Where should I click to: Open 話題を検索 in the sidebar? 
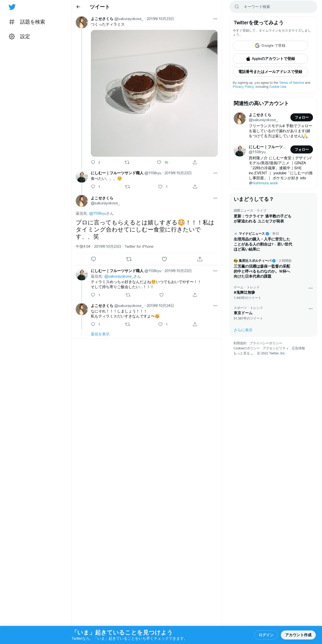pyautogui.click(x=27, y=22)
